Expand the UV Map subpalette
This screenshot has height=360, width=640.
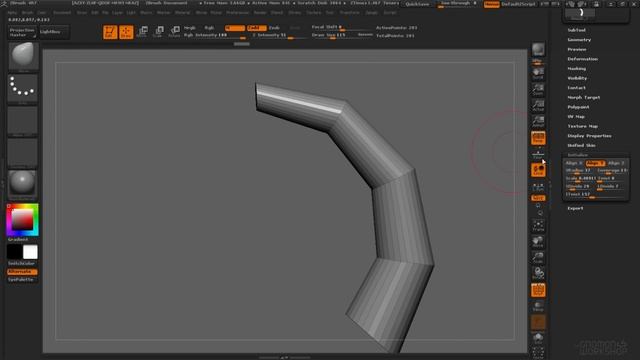(576, 117)
